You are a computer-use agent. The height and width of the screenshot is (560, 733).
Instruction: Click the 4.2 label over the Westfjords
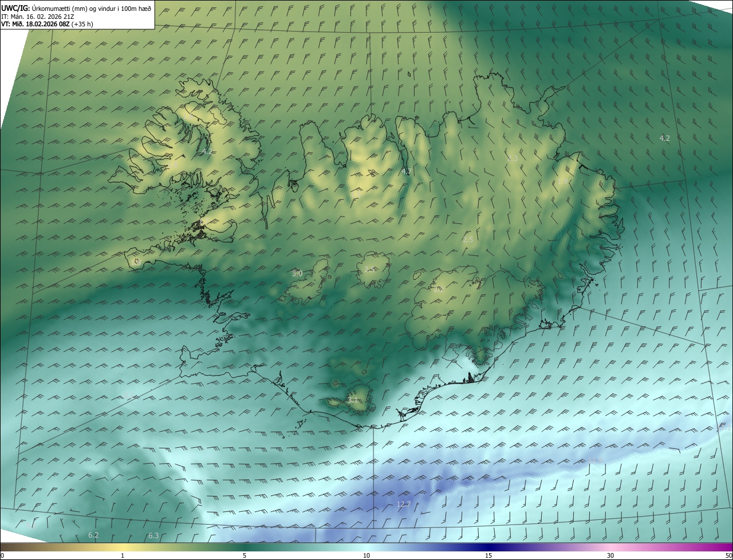[x=207, y=152]
